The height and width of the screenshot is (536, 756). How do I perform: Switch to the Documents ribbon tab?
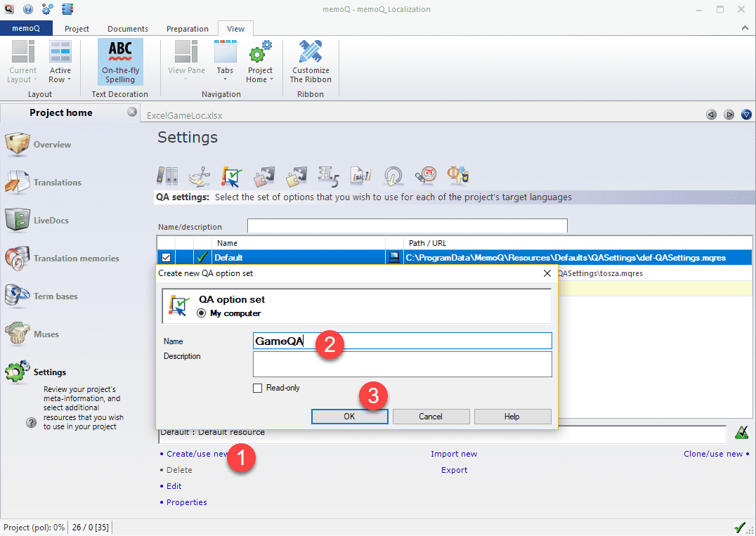128,29
